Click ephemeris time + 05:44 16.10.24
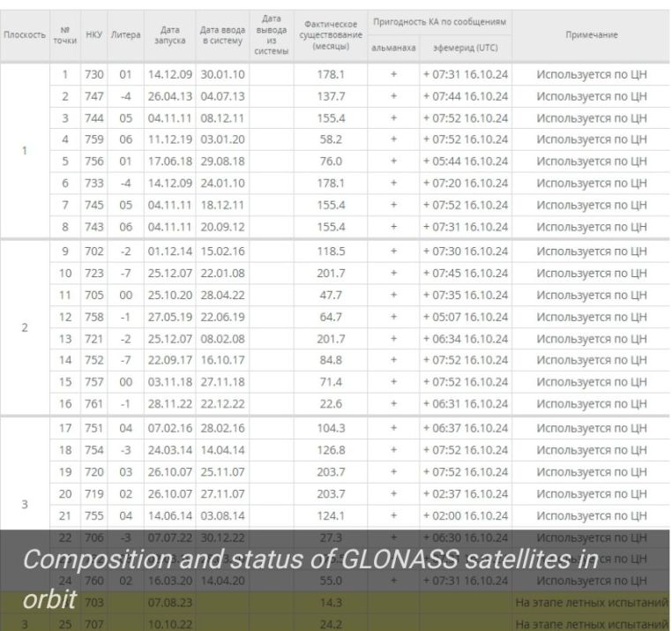672x631 pixels. point(466,162)
